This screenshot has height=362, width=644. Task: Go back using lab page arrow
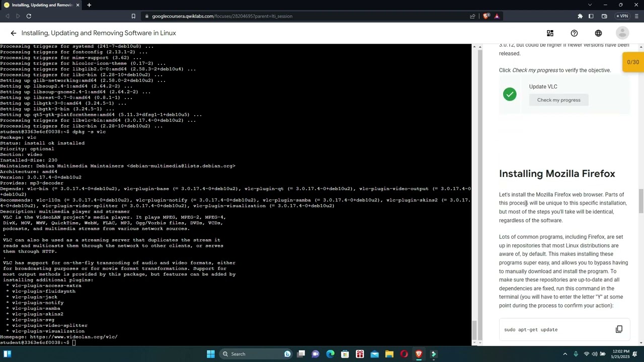(x=14, y=33)
